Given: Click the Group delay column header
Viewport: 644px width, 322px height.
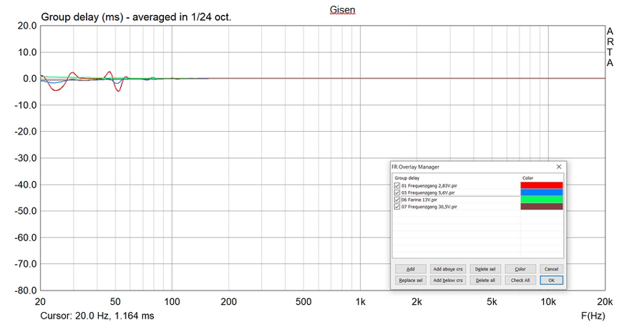Looking at the screenshot, I should point(406,178).
